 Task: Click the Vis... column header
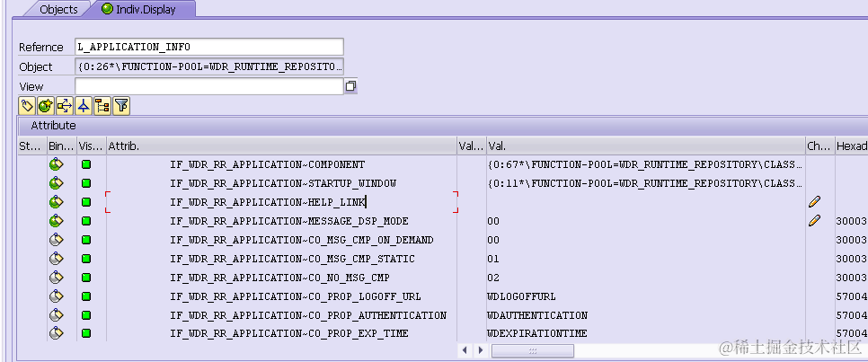click(x=92, y=146)
